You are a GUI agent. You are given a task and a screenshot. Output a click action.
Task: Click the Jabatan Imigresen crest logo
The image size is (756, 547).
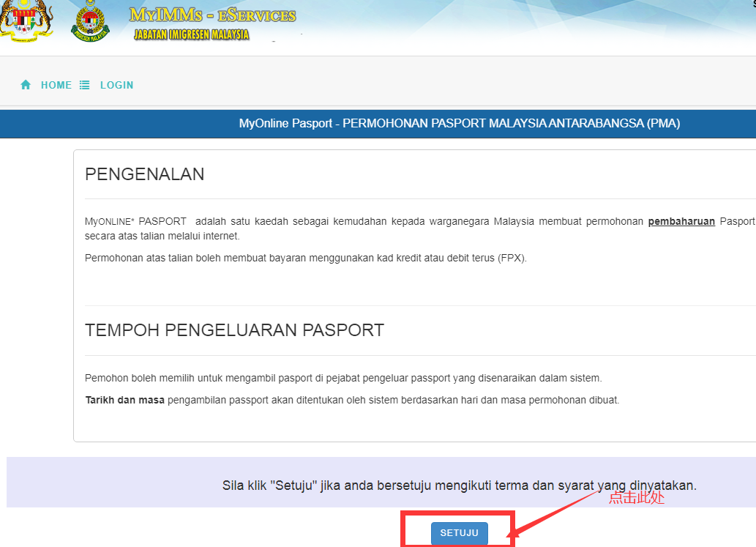click(x=90, y=21)
